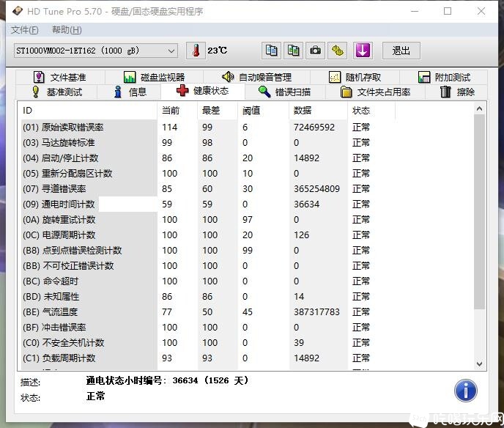Image resolution: width=504 pixels, height=428 pixels.
Task: Open the 文件(F) menu
Action: [x=25, y=30]
